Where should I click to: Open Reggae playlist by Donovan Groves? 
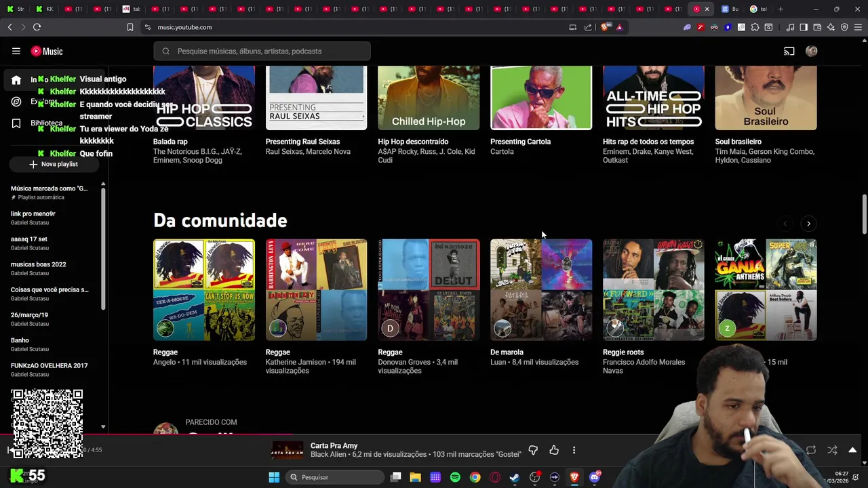[x=429, y=289]
